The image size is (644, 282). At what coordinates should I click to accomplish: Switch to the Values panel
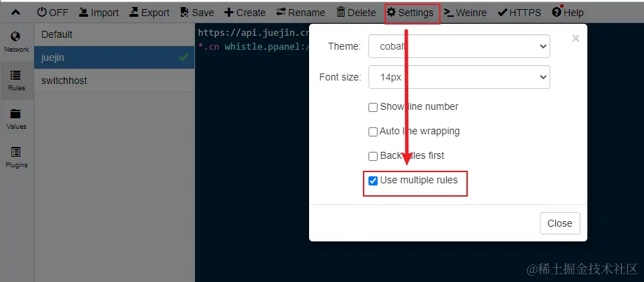point(16,119)
